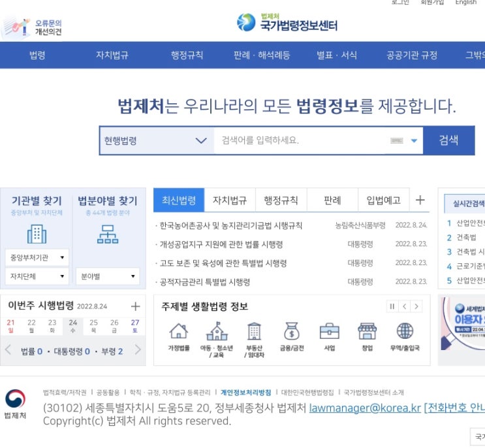
Task: Click the 부령 2 count
Action: pyautogui.click(x=112, y=351)
